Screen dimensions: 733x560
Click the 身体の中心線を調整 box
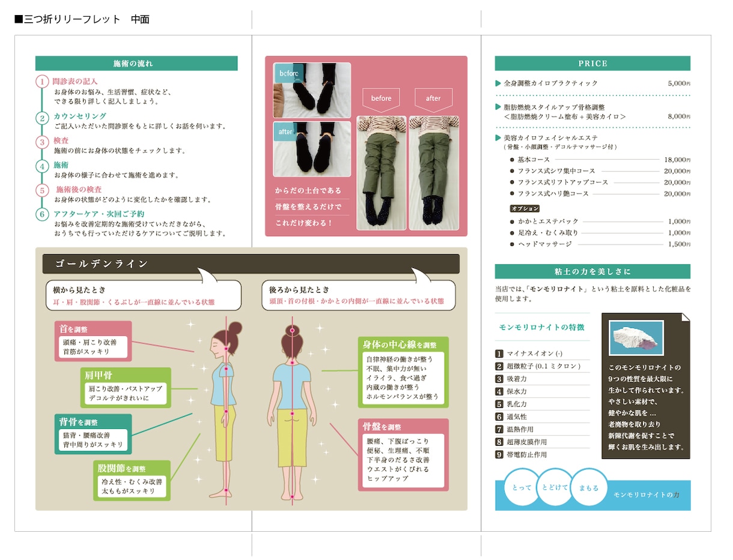pos(403,372)
